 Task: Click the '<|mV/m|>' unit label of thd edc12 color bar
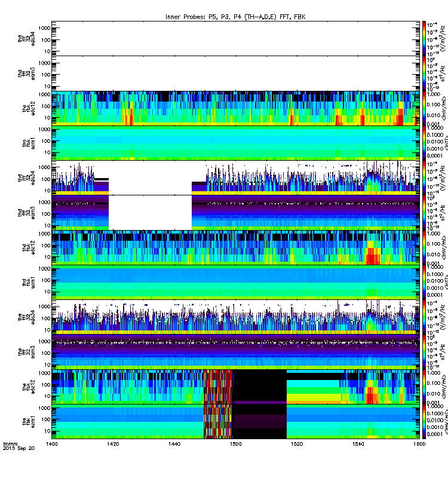pos(444,248)
